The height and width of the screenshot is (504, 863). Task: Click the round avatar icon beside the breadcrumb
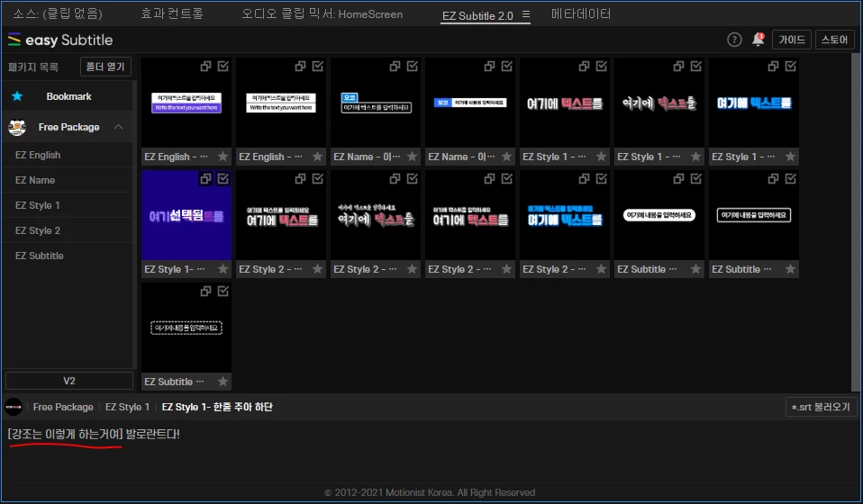click(14, 408)
